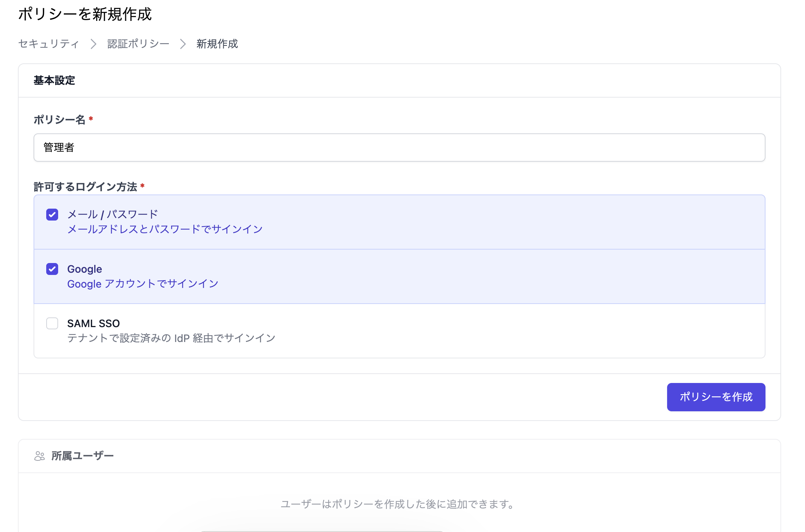Focus the ポリシー名 input field
Viewport: 805px width, 532px height.
(x=400, y=148)
